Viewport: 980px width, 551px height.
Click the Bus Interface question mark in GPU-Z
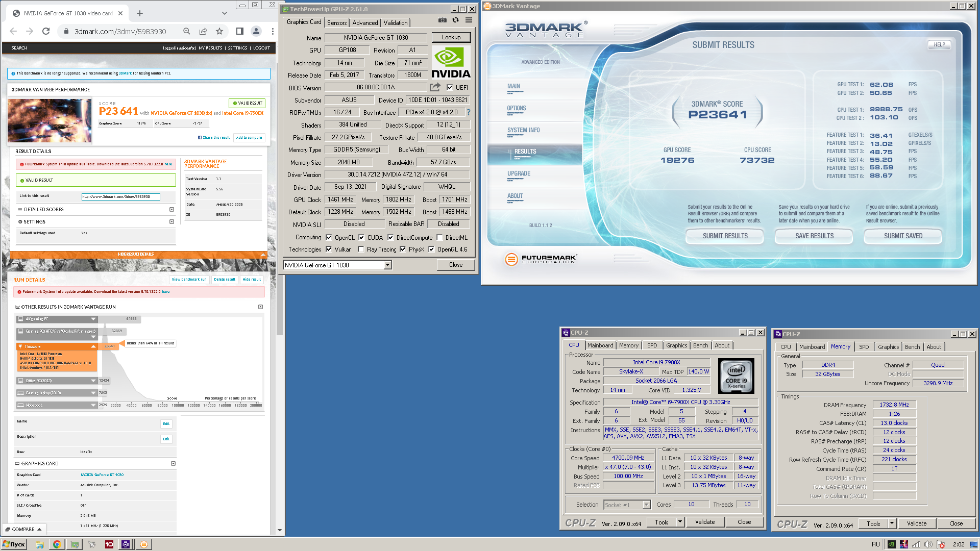pyautogui.click(x=468, y=112)
